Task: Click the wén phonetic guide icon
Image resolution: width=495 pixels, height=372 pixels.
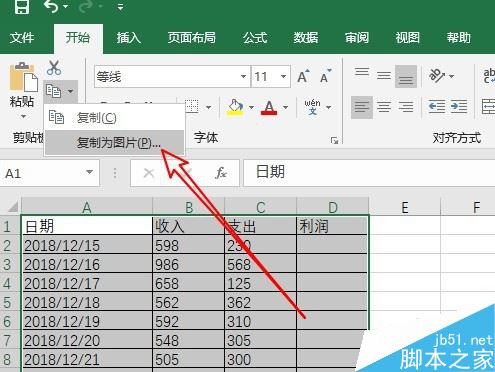Action: click(x=312, y=107)
